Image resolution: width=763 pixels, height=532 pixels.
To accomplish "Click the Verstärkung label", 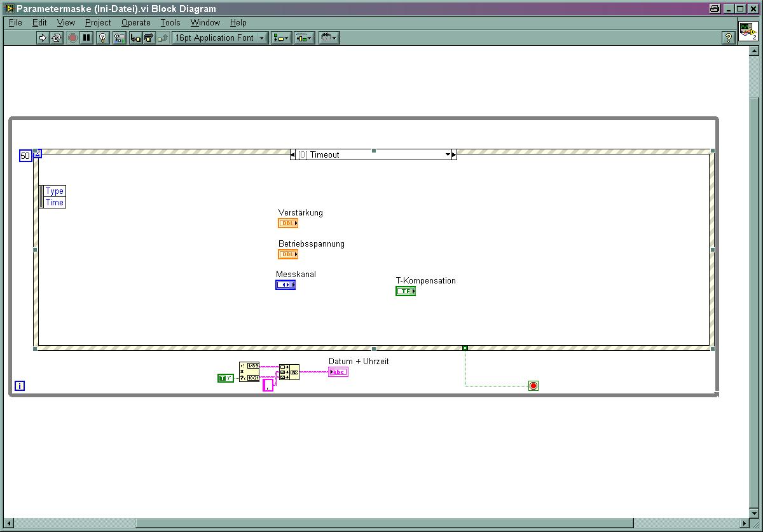I will coord(300,212).
